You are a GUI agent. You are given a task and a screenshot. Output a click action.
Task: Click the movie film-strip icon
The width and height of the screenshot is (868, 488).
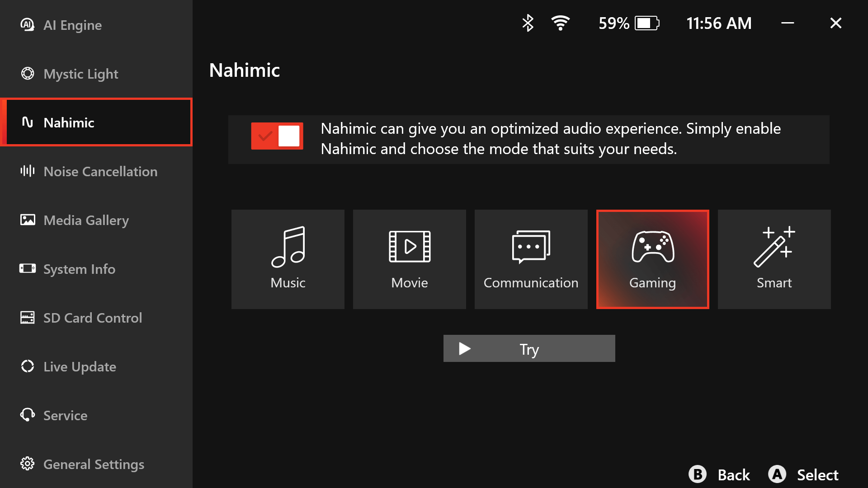point(410,247)
